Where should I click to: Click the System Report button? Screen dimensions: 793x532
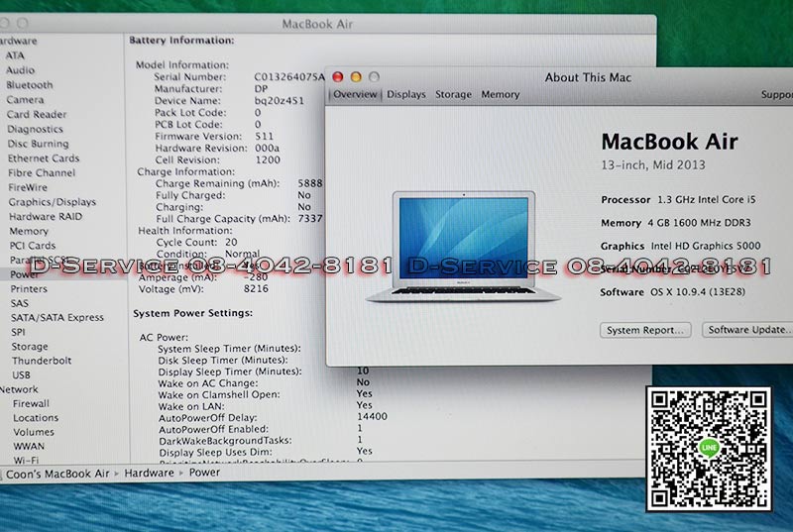click(645, 330)
